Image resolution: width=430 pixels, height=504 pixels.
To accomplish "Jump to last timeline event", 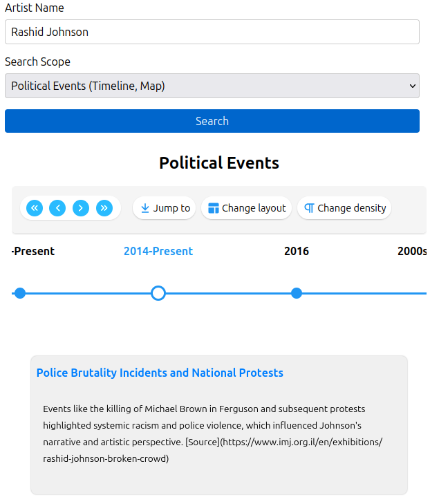I will pyautogui.click(x=104, y=208).
